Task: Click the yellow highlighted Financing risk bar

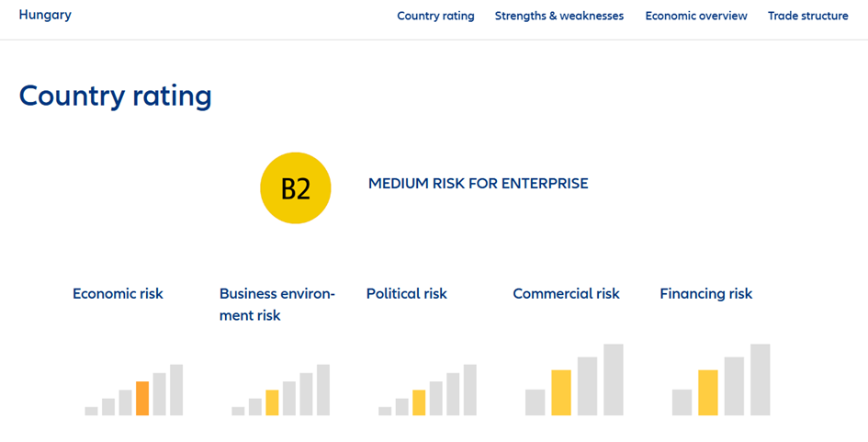Action: click(x=707, y=392)
